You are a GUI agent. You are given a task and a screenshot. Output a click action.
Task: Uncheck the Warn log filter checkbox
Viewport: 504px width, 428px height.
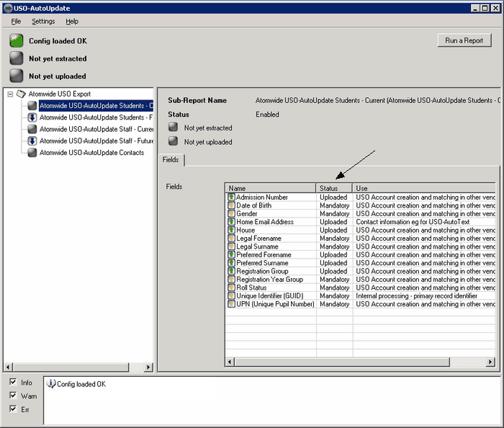pos(13,395)
